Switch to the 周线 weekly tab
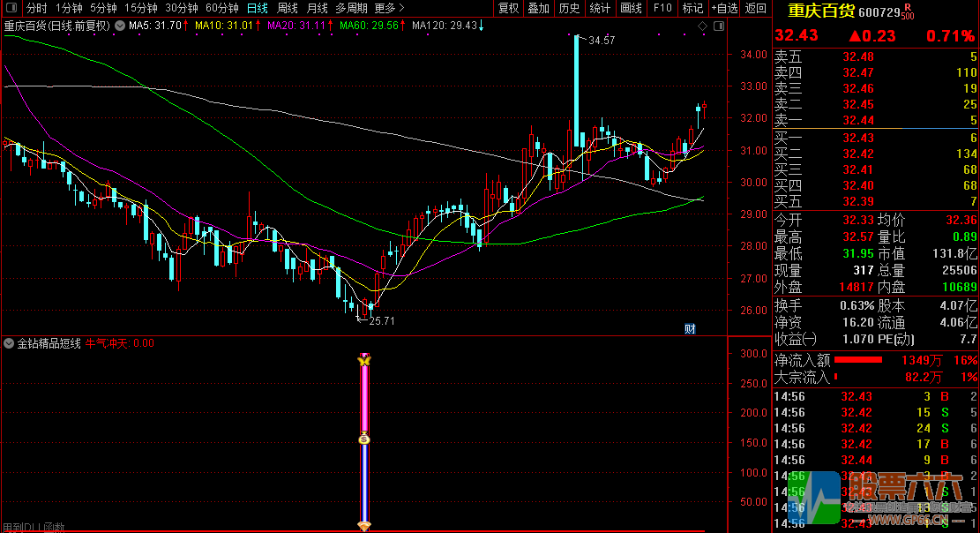980x533 pixels. pos(288,8)
